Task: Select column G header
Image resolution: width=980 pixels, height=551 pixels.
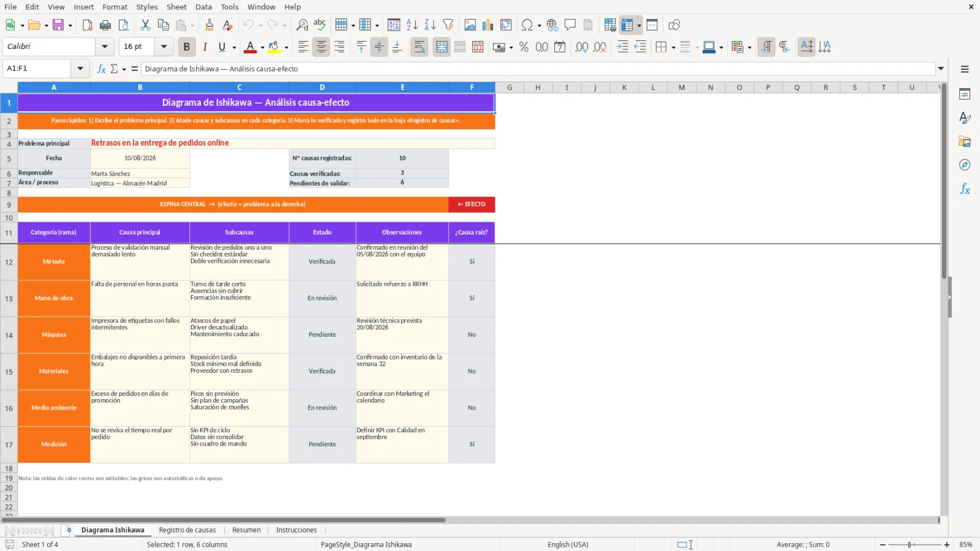Action: [x=510, y=88]
